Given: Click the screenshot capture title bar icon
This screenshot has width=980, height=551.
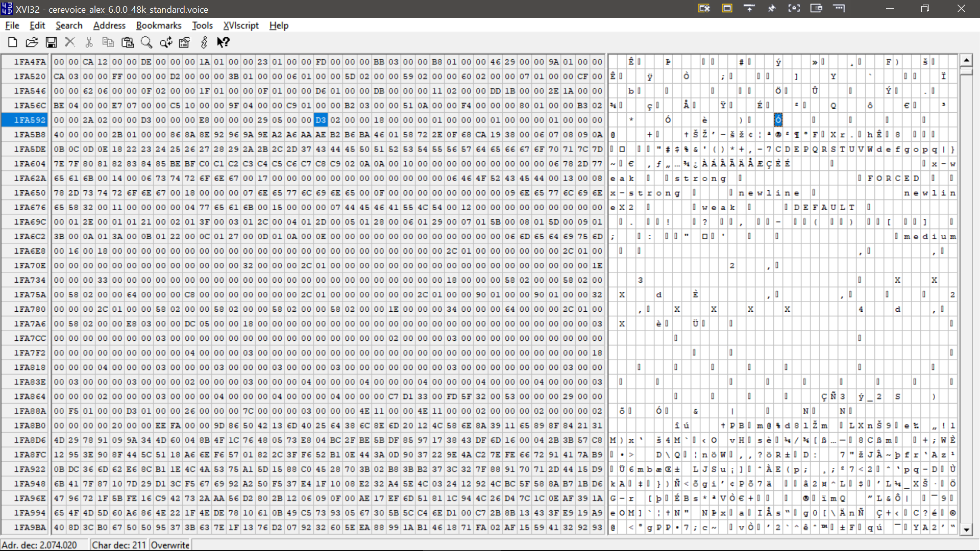Looking at the screenshot, I should (x=794, y=8).
